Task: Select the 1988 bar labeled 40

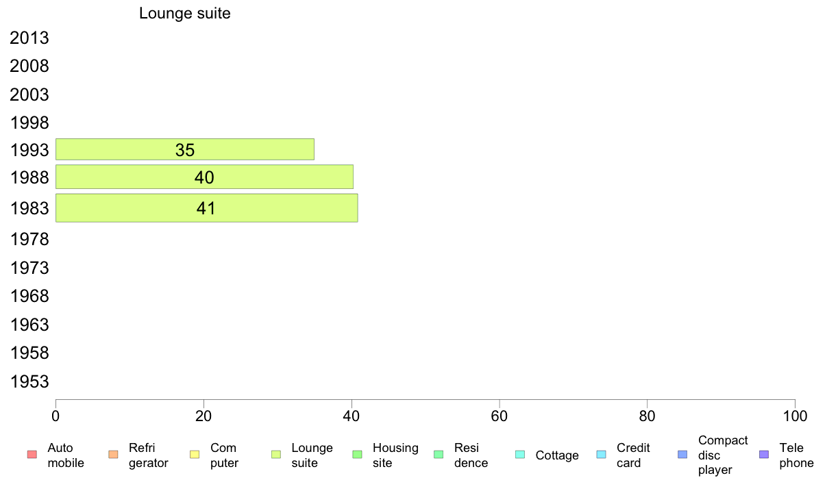Action: (x=204, y=177)
